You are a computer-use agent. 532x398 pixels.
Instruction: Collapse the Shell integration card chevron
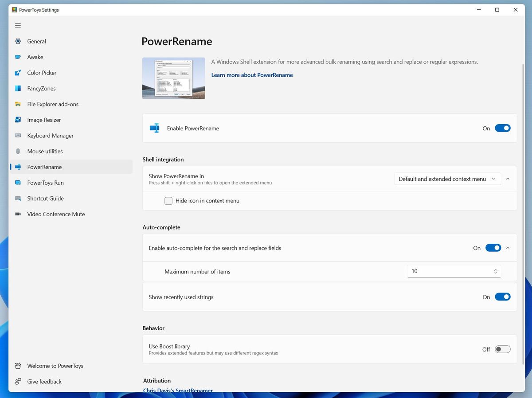pos(508,179)
